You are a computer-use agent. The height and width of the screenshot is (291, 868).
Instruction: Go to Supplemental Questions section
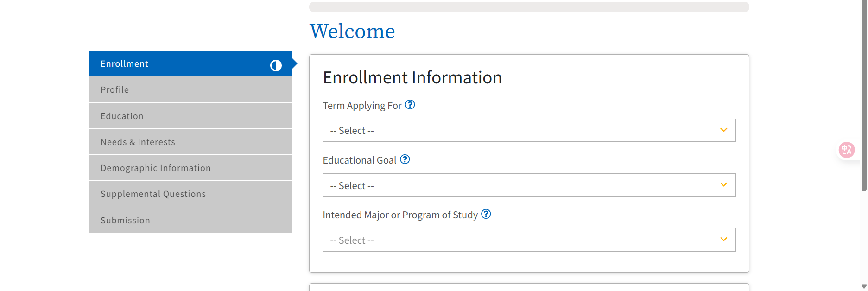point(190,194)
